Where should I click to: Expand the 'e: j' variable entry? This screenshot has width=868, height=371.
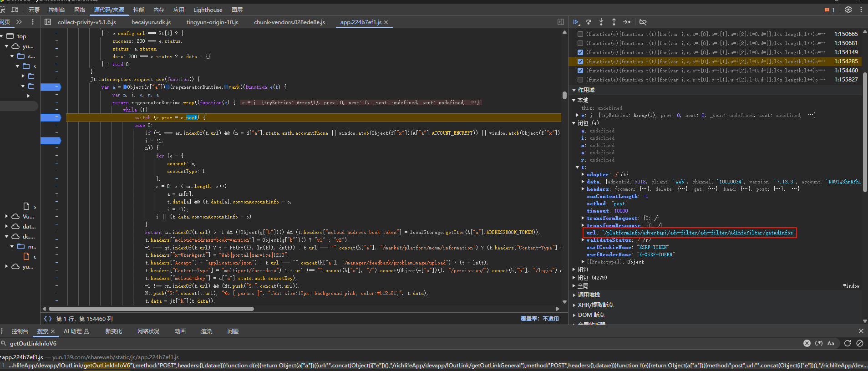tap(578, 116)
